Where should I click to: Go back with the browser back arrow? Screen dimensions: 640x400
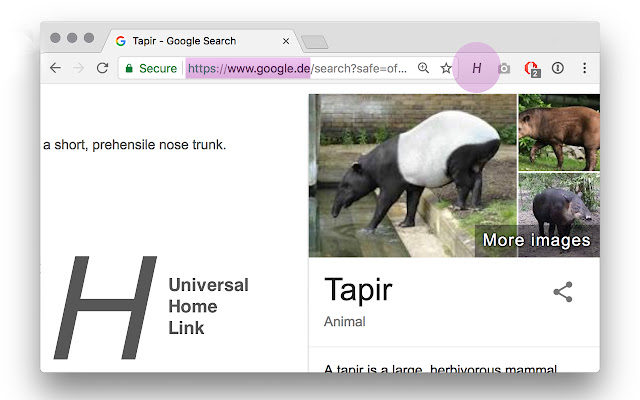(x=56, y=68)
